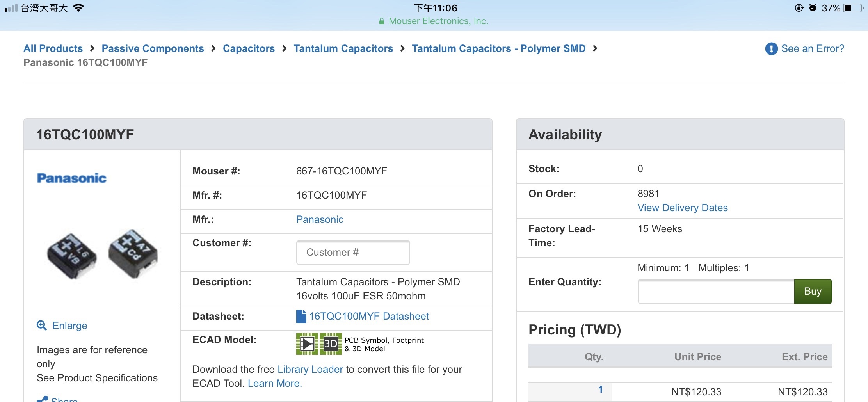Click the Learn More link
Image resolution: width=868 pixels, height=402 pixels.
pos(275,383)
